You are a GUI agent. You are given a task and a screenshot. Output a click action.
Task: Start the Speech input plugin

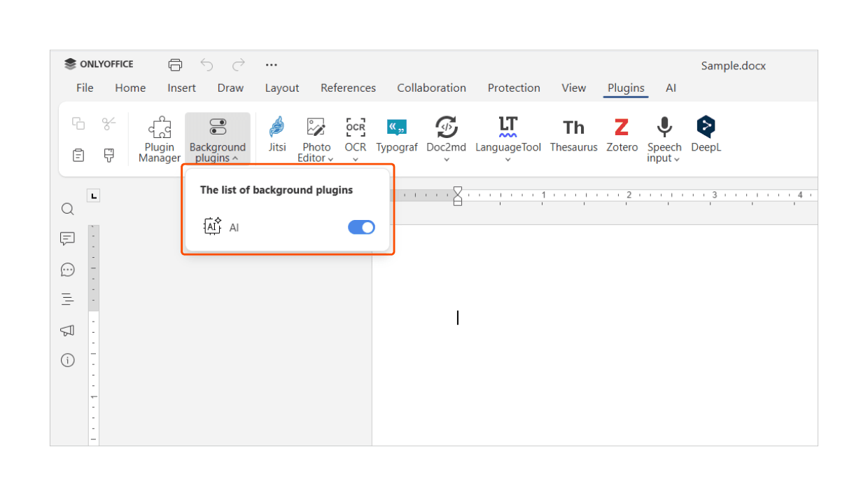pos(664,139)
